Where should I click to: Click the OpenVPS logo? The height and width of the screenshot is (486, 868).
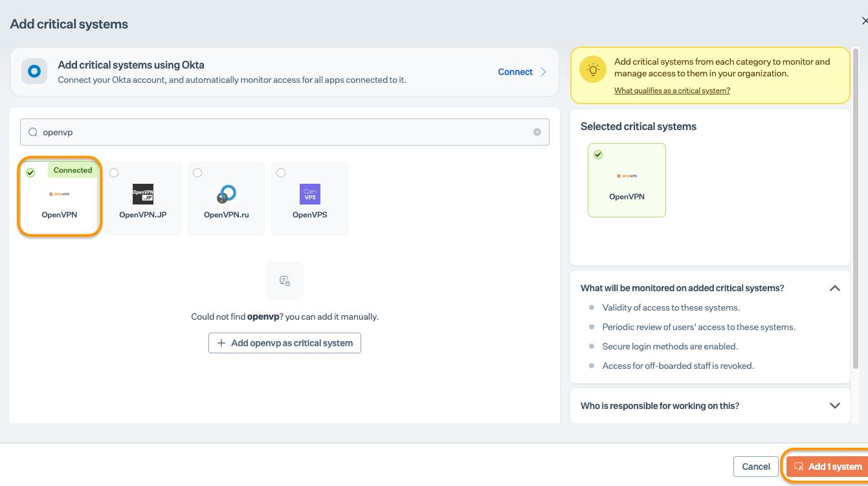click(x=310, y=194)
